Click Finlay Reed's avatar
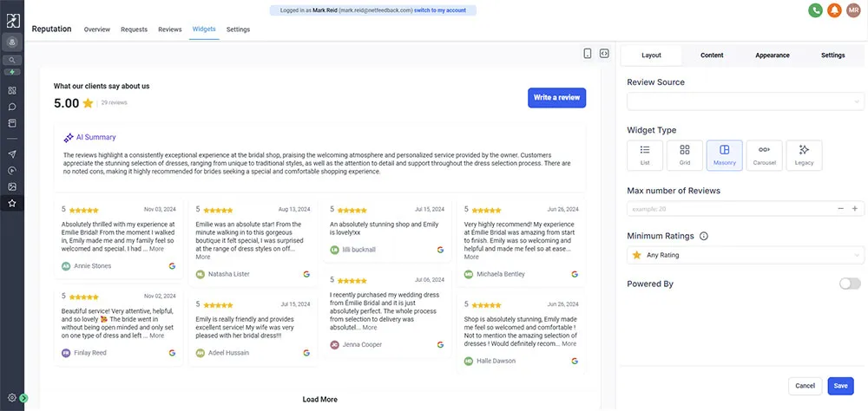Screen dimensions: 868x411 point(66,353)
